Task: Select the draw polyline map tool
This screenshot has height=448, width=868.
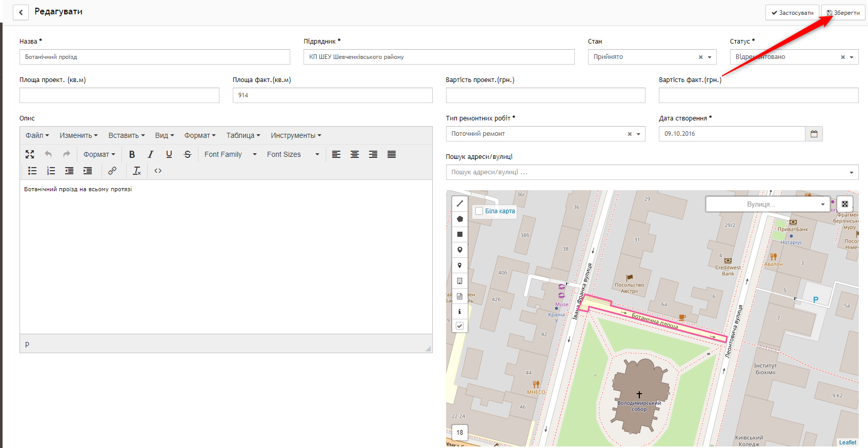Action: tap(460, 203)
